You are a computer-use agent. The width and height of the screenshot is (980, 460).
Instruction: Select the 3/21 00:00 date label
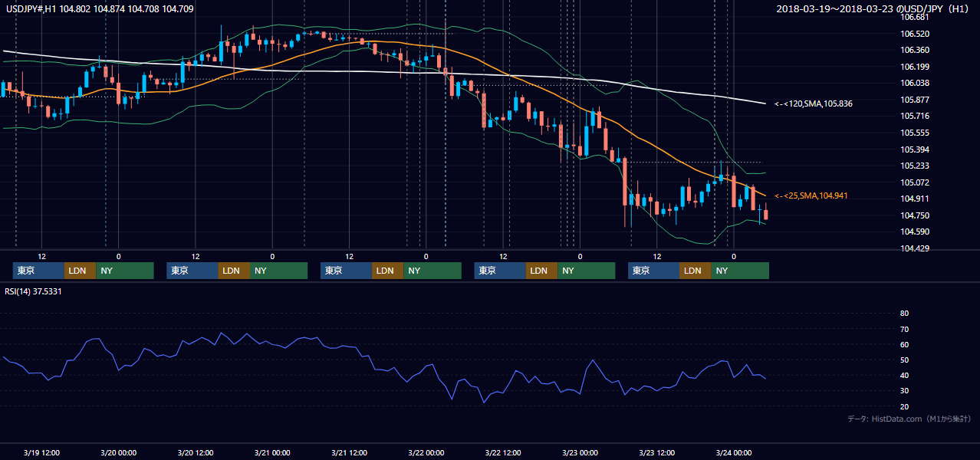[272, 452]
